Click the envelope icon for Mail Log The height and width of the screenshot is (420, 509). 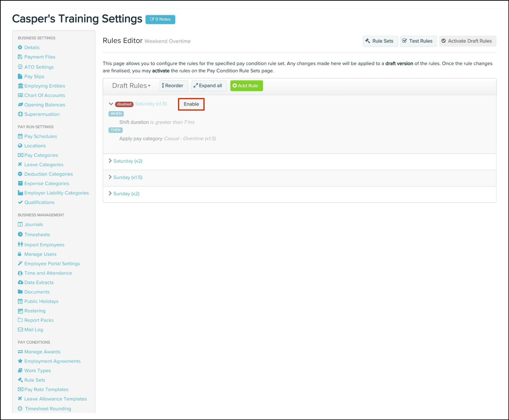pos(20,329)
